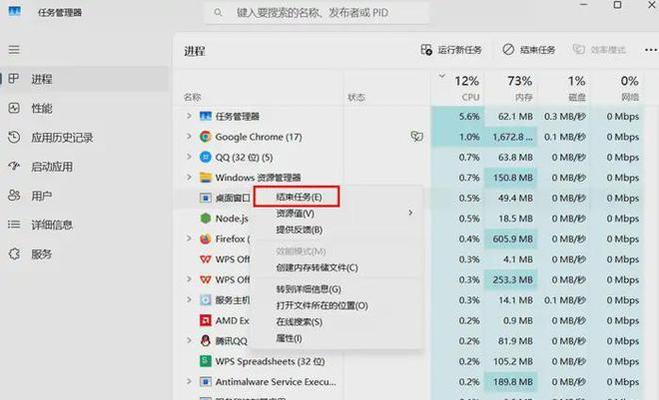The height and width of the screenshot is (400, 659).
Task: Click the first WPS Office icon
Action: (205, 259)
